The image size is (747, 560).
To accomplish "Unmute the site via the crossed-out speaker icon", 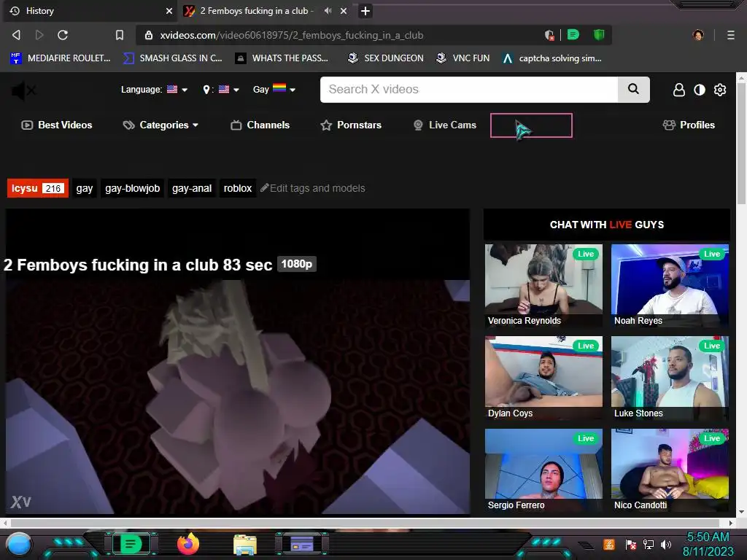I will pyautogui.click(x=23, y=90).
